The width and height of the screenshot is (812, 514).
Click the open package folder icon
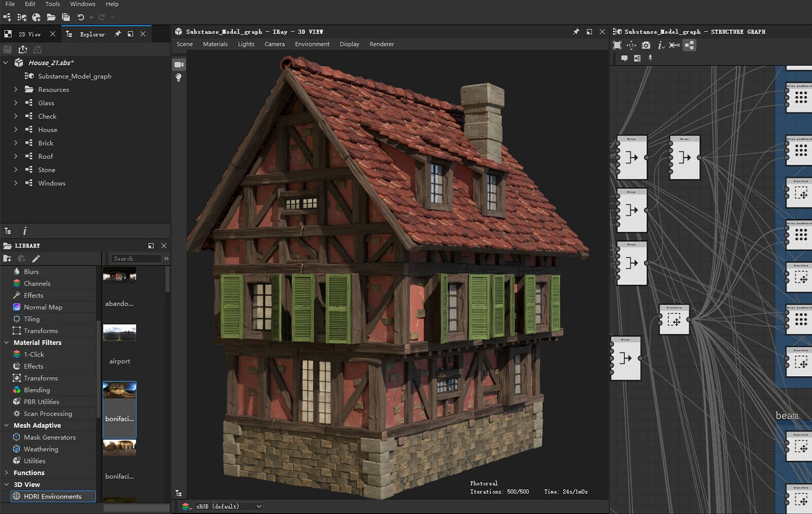point(51,17)
